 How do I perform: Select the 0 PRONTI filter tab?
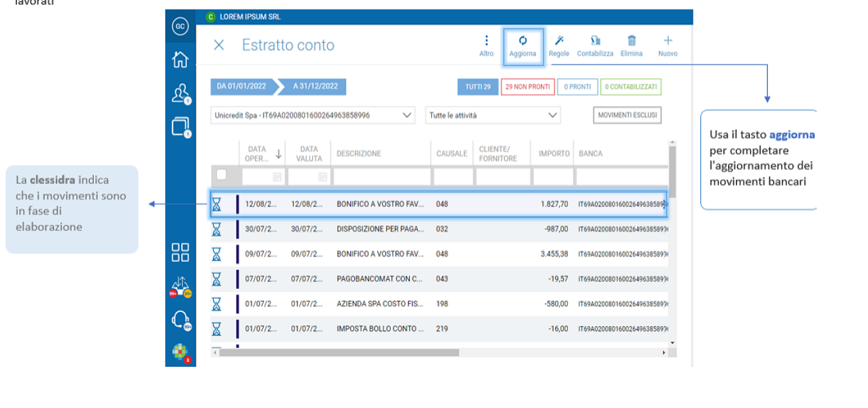[x=577, y=87]
